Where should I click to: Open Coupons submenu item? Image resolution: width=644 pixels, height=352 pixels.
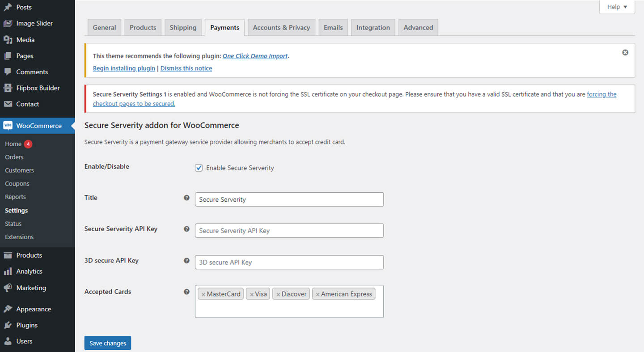point(17,184)
